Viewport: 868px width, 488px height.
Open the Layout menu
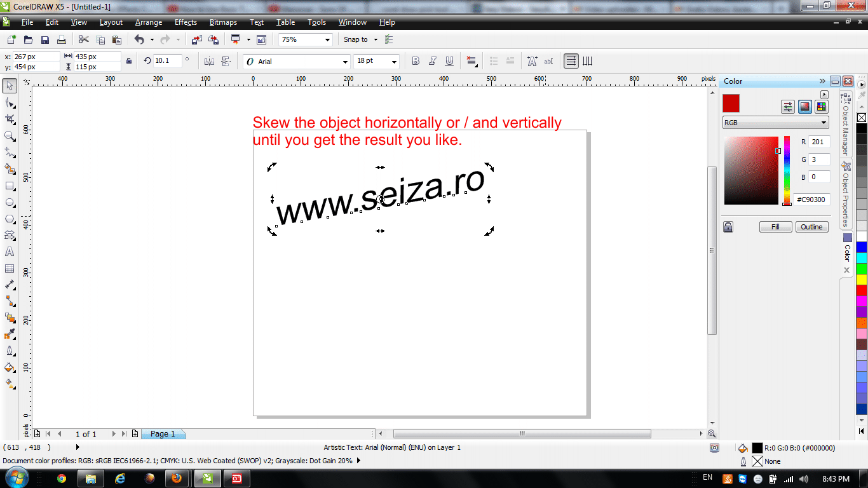click(x=111, y=22)
